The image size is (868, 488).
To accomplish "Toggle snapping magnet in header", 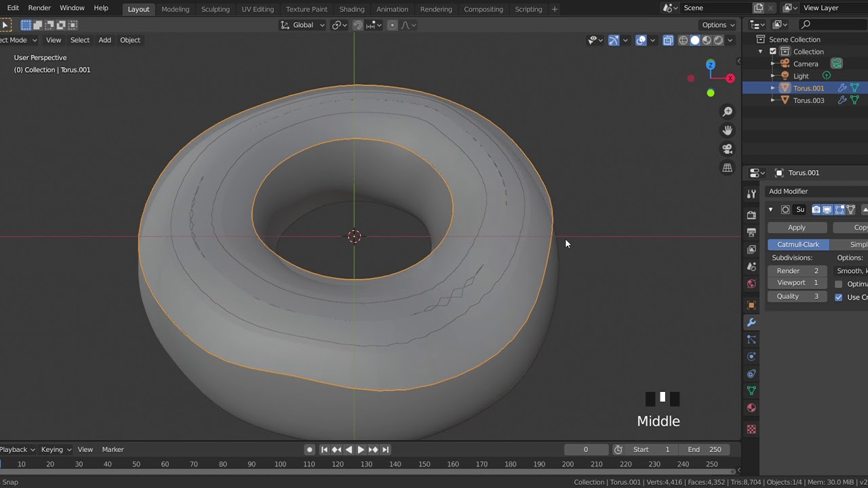I will pos(358,25).
